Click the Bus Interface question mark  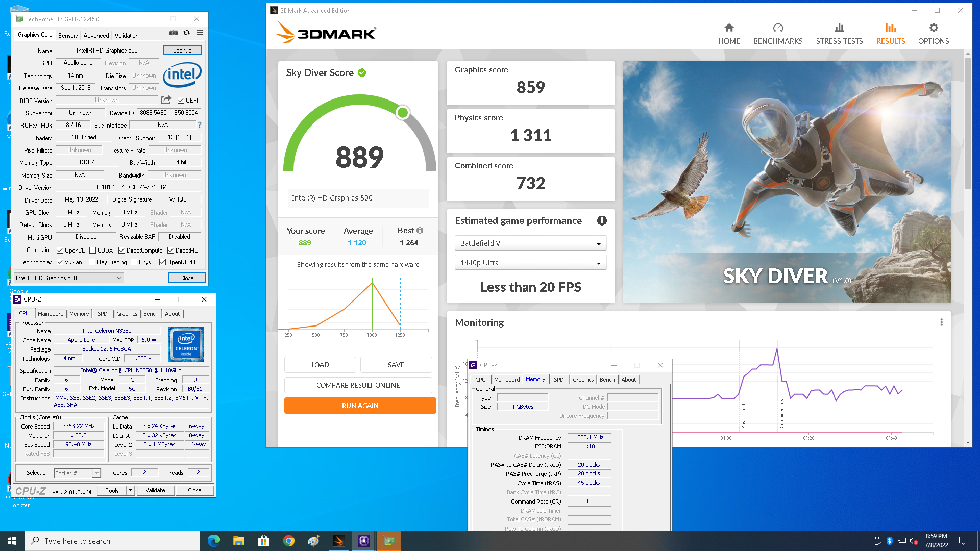click(200, 125)
